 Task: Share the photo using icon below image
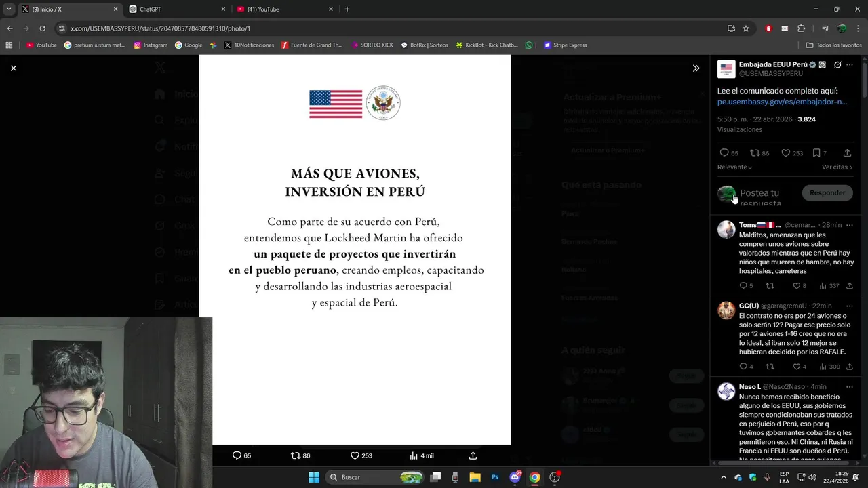[x=473, y=455]
